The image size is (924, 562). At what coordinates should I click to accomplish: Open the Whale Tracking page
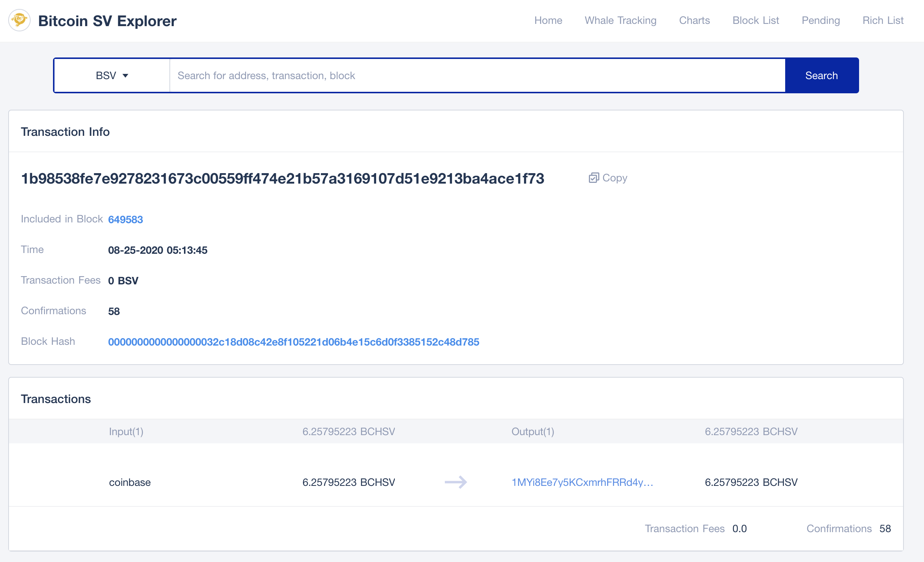click(621, 20)
